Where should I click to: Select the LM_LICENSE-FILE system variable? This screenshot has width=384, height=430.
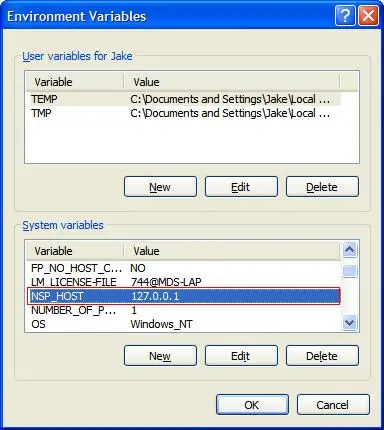(x=185, y=282)
